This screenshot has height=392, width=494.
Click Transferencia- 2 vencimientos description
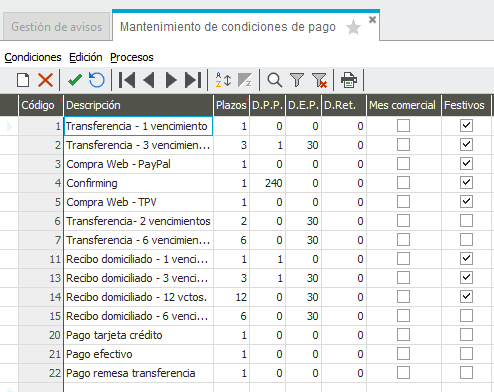[x=138, y=221]
